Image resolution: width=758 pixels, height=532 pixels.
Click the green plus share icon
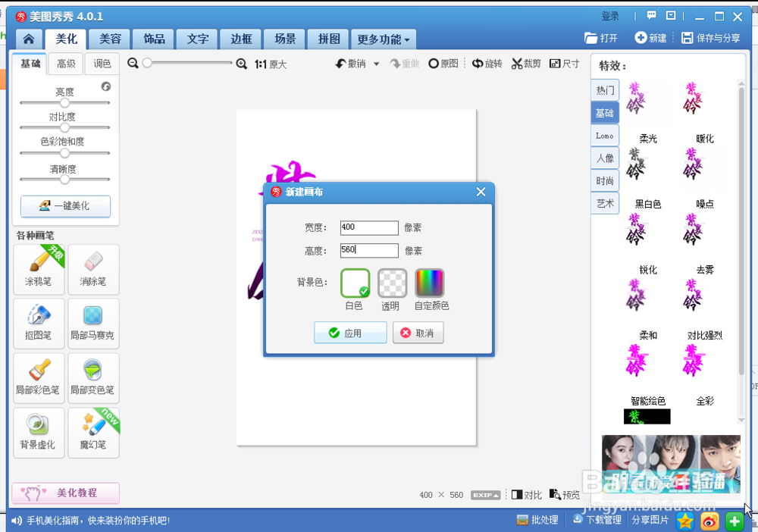[735, 521]
